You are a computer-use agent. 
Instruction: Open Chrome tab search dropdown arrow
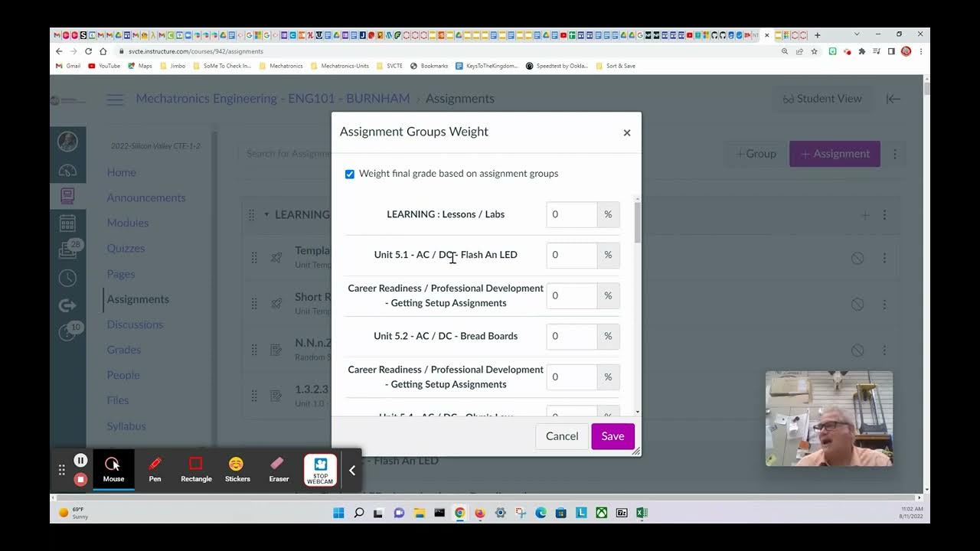pyautogui.click(x=856, y=34)
